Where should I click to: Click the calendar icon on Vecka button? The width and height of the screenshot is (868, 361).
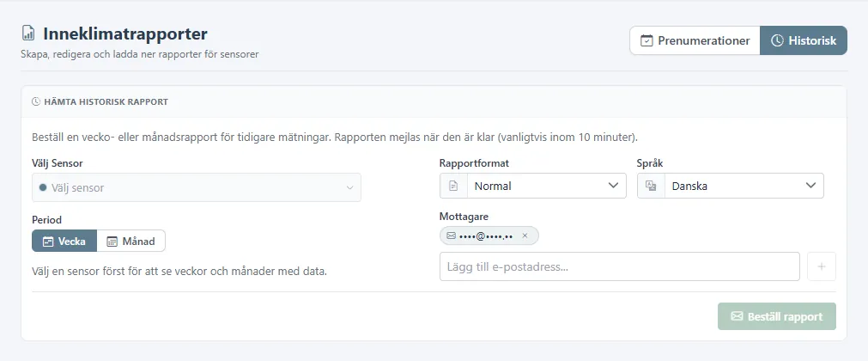48,242
